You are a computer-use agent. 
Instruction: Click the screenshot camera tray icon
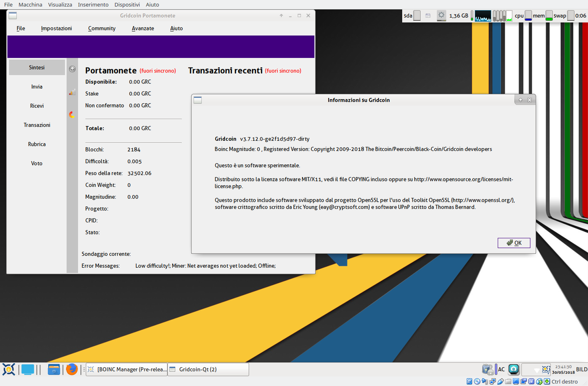pos(514,370)
